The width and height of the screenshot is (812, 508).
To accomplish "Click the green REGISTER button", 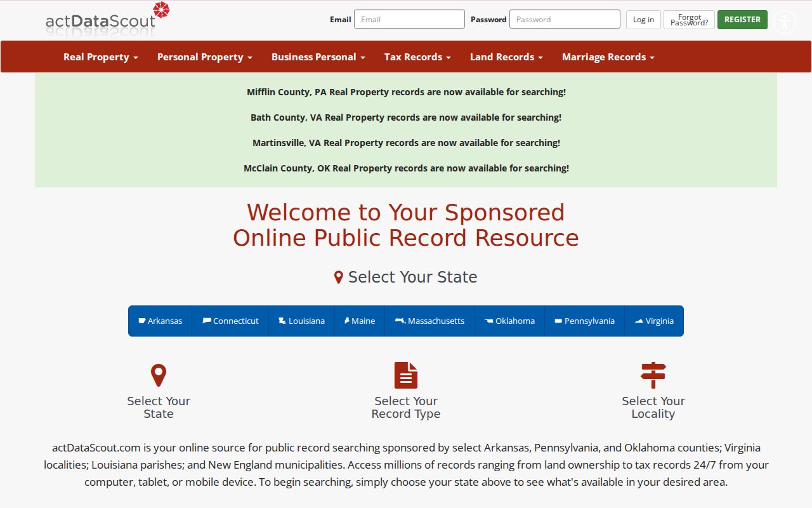I will coord(742,20).
